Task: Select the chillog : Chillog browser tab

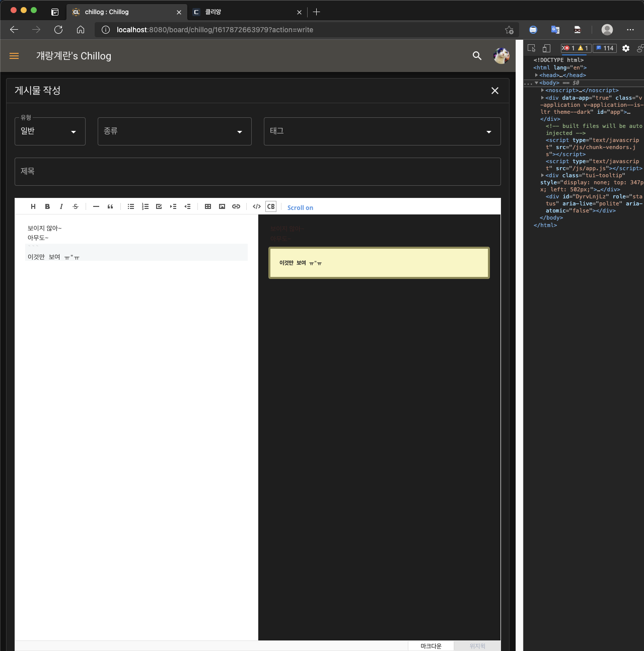Action: (126, 12)
